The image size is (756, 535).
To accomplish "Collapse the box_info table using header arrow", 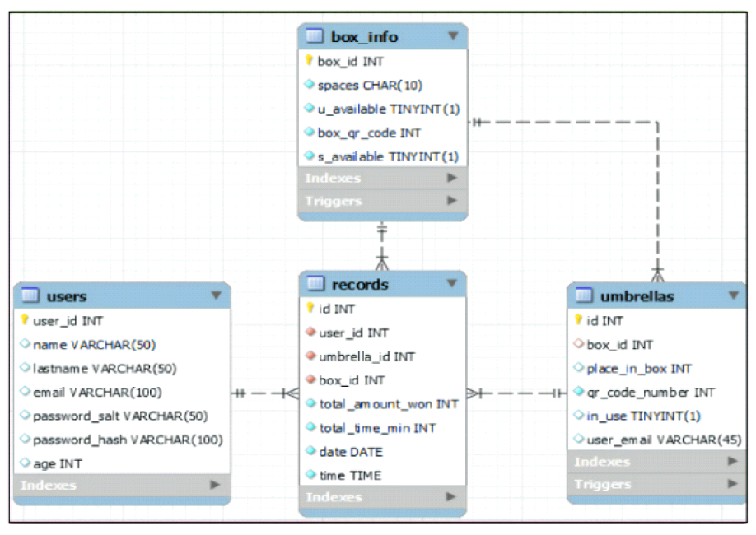I will [x=452, y=36].
